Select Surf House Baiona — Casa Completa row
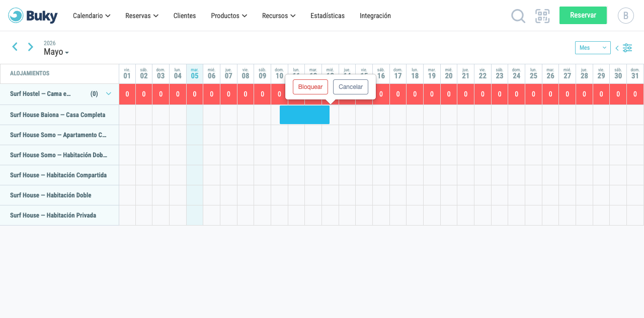The height and width of the screenshot is (318, 644). click(59, 115)
